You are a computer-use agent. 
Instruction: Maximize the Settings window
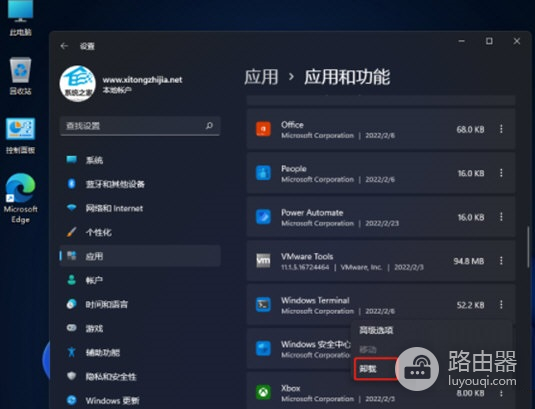pyautogui.click(x=489, y=41)
